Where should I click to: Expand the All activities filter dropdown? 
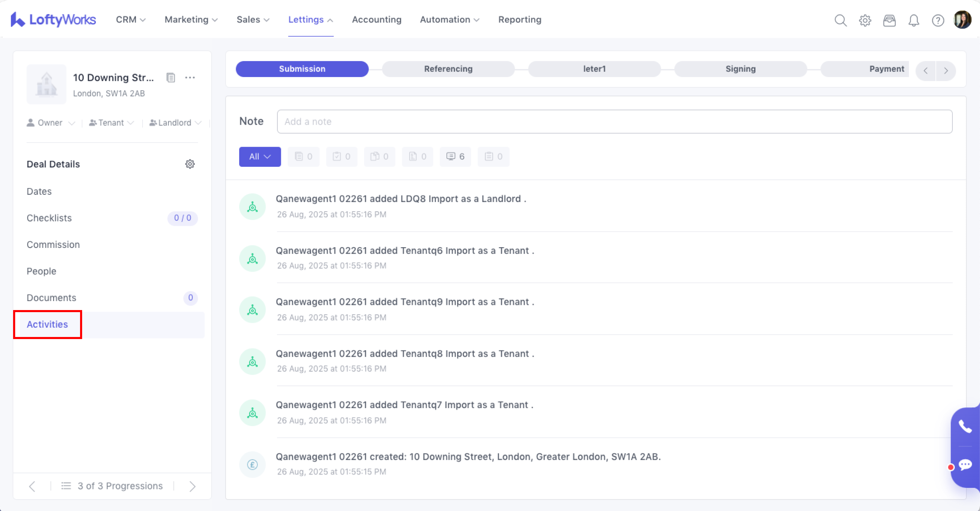[x=260, y=156]
